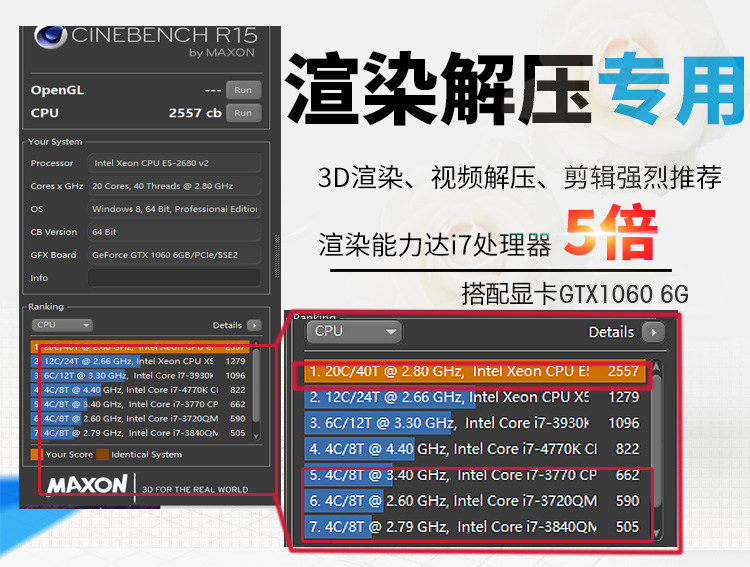Click the Details label in left panel

click(x=227, y=325)
